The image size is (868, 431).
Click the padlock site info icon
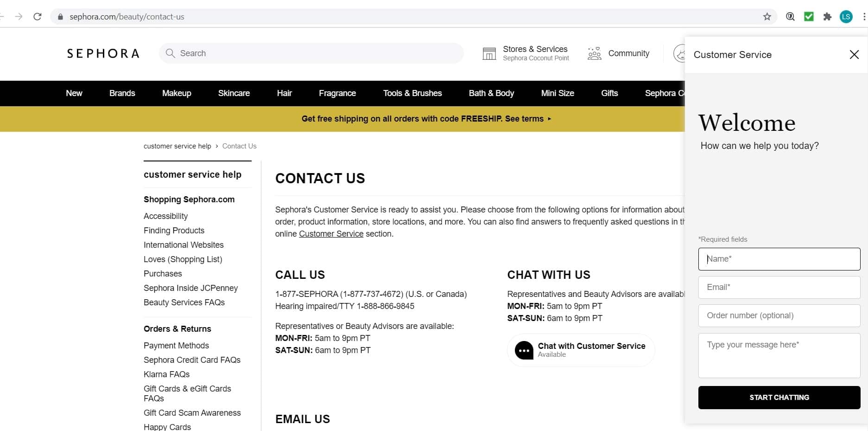(60, 17)
